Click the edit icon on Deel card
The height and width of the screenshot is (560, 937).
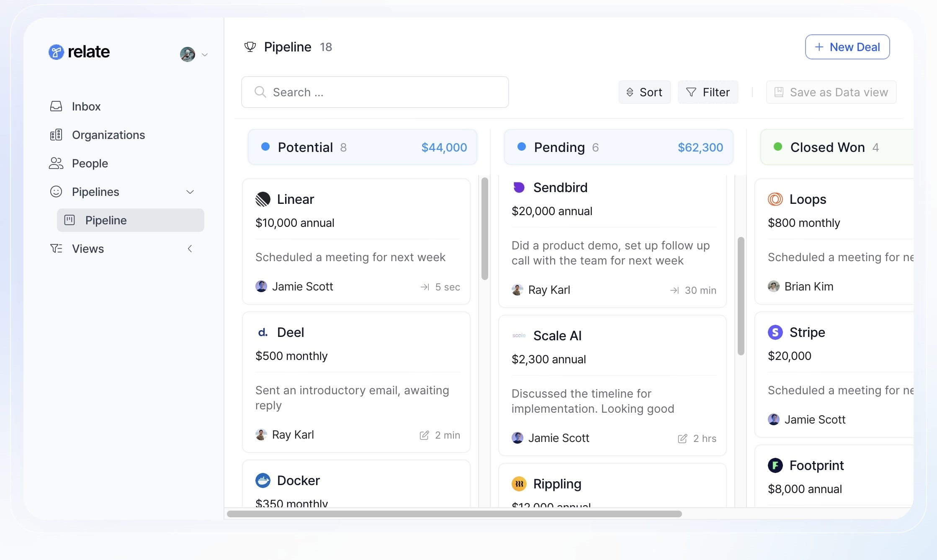pos(424,435)
